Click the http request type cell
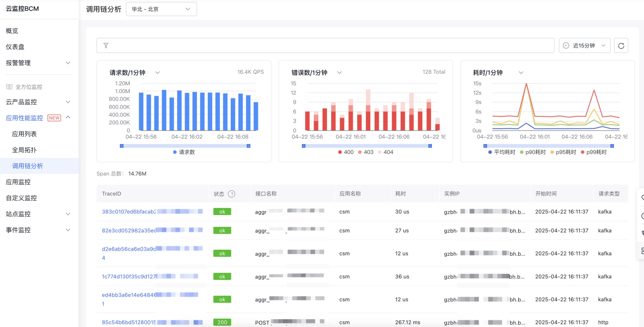This screenshot has height=327, width=644. (603, 322)
